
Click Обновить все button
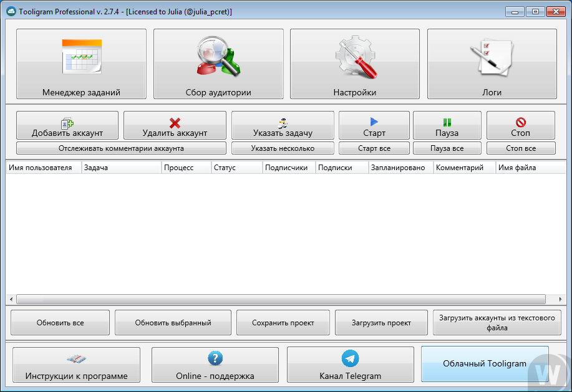point(60,322)
